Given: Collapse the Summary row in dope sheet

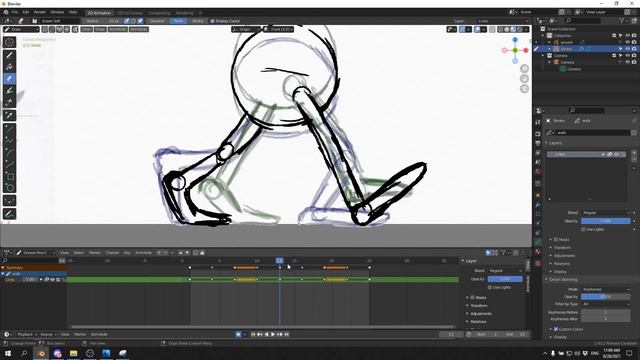Looking at the screenshot, I should (x=3, y=268).
